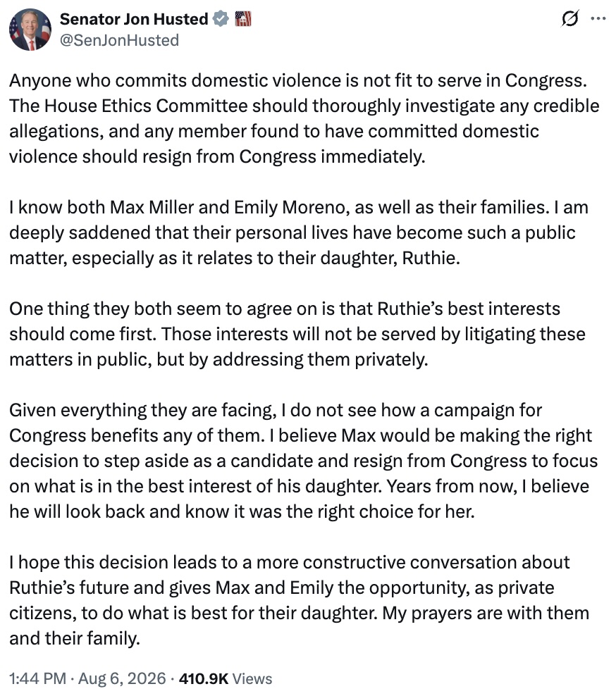This screenshot has width=616, height=696.
Task: Click the blue verified checkmark badge
Action: click(221, 19)
